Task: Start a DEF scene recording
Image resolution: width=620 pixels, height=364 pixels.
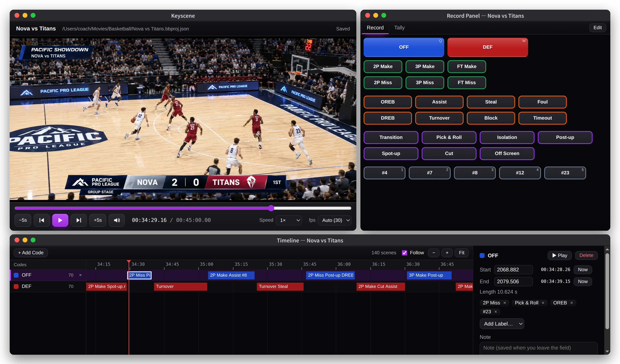Action: coord(487,47)
